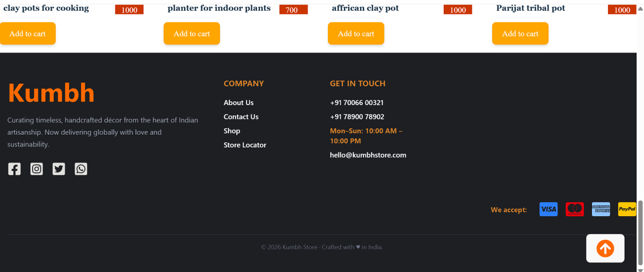Add indoor plants planter to cart
The width and height of the screenshot is (644, 272).
pos(192,33)
